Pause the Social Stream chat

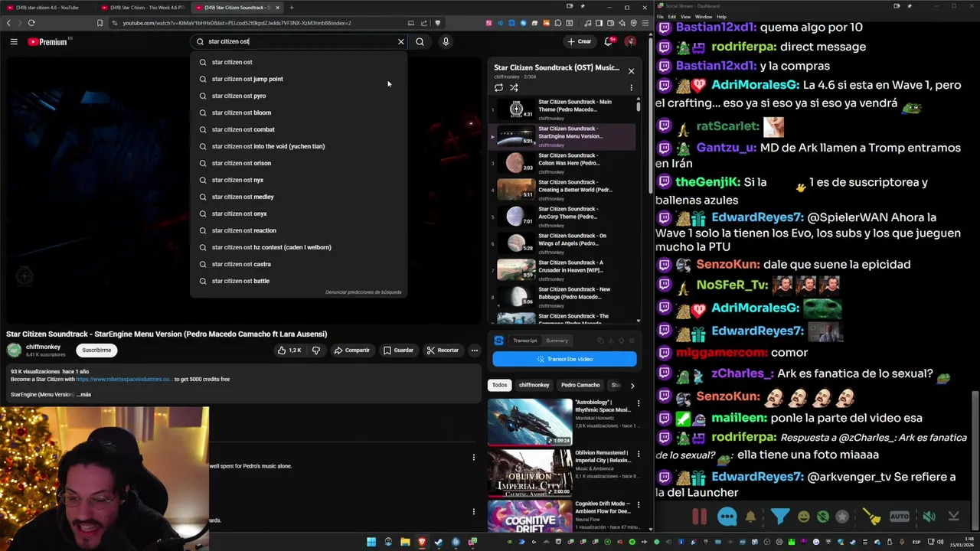click(x=699, y=517)
